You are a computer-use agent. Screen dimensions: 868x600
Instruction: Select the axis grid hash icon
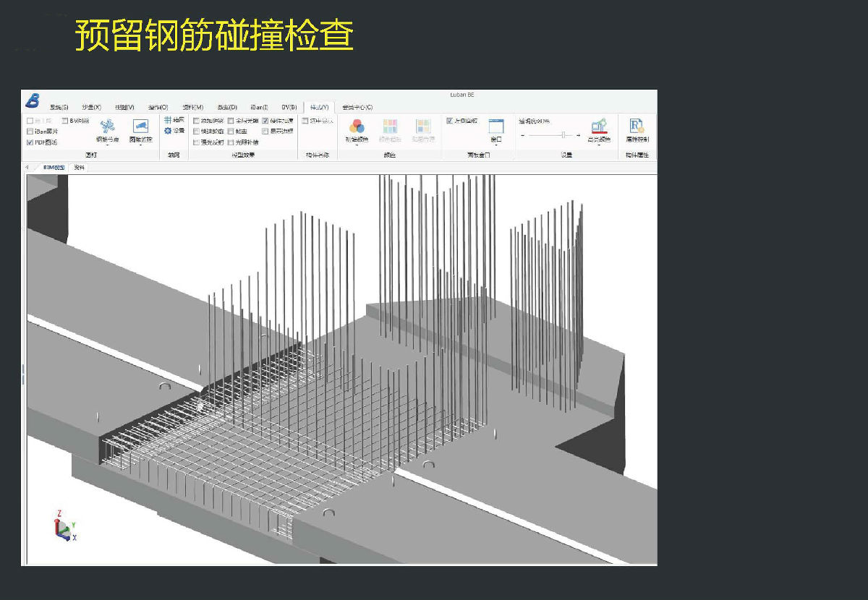click(167, 120)
